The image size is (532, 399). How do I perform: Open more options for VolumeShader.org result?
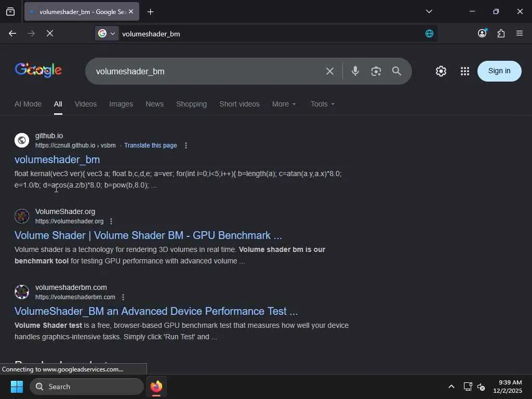coord(111,221)
